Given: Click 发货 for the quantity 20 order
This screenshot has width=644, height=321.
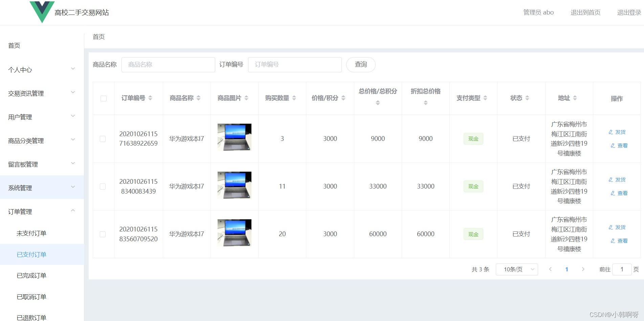Looking at the screenshot, I should pos(617,227).
